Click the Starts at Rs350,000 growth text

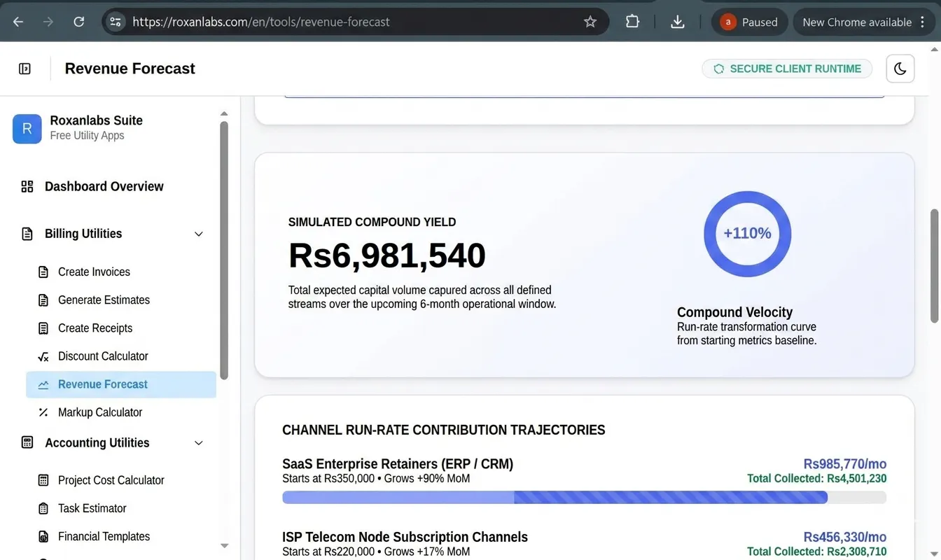[376, 479]
